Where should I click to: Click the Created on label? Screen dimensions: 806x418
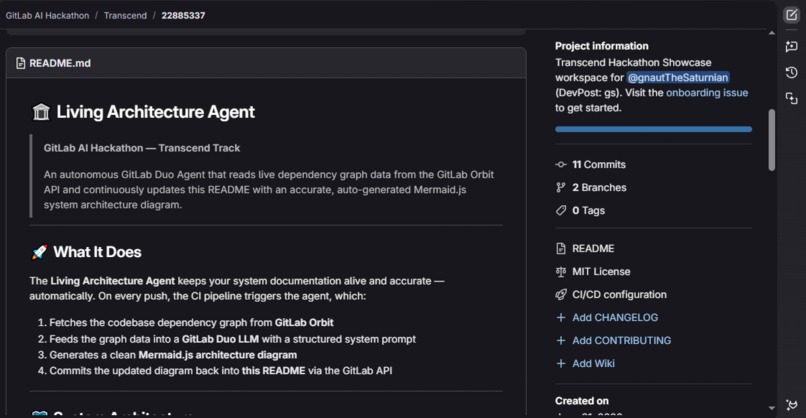click(582, 401)
